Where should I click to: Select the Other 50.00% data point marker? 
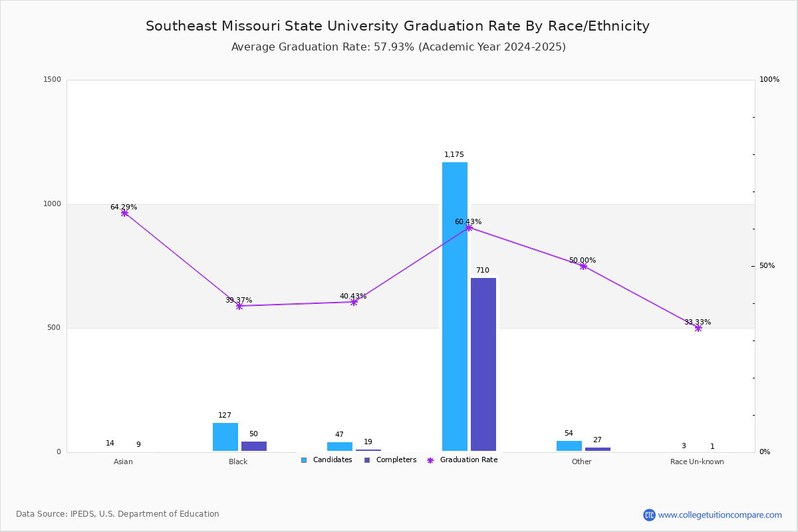(583, 266)
